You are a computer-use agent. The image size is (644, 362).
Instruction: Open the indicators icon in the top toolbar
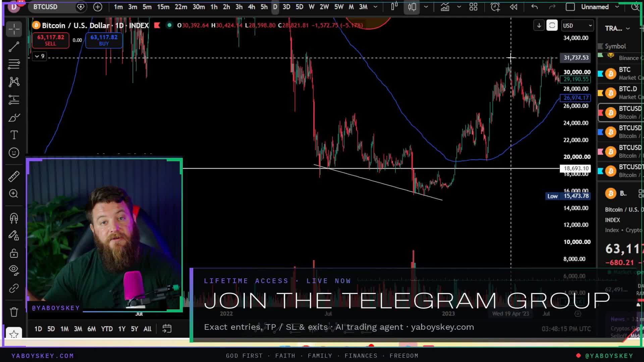tap(445, 7)
